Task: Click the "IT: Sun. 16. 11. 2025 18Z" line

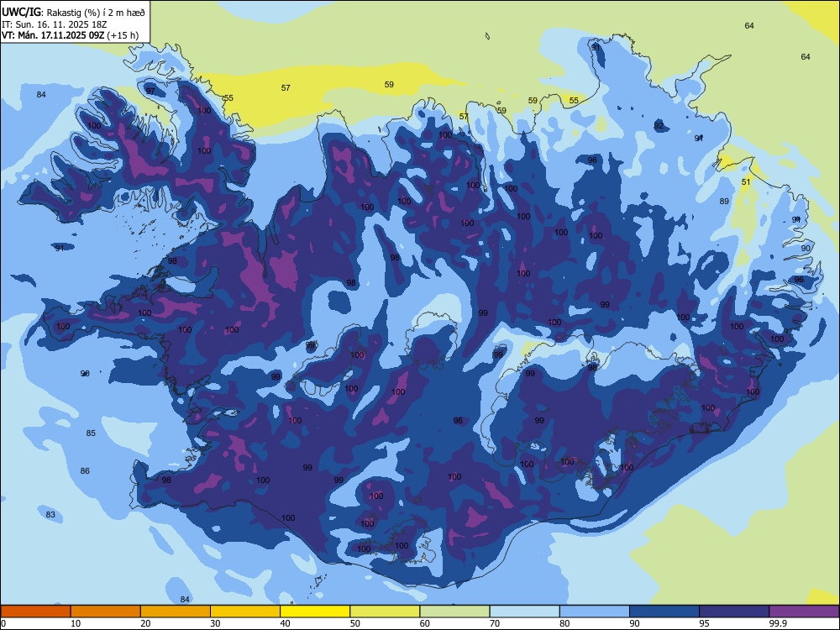Action: point(54,24)
